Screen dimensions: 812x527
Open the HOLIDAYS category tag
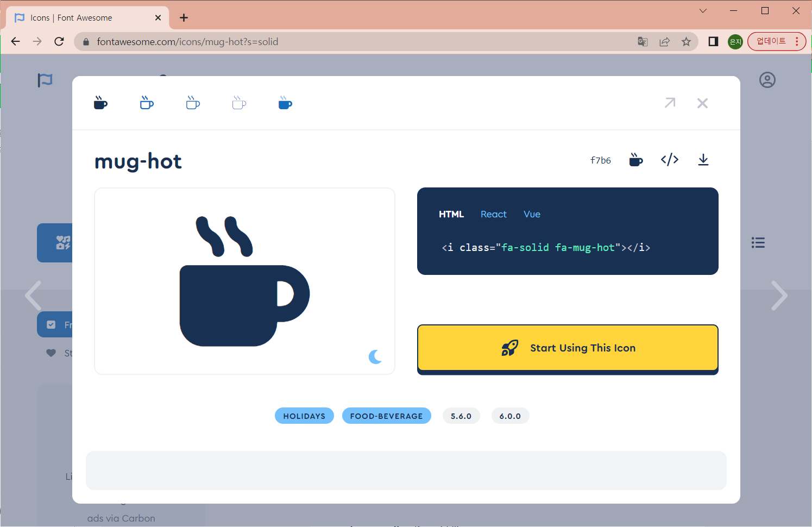[304, 416]
